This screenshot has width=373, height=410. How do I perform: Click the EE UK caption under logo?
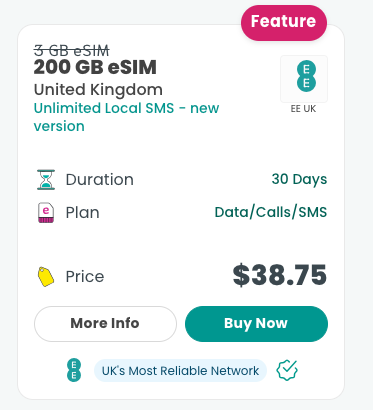303,109
